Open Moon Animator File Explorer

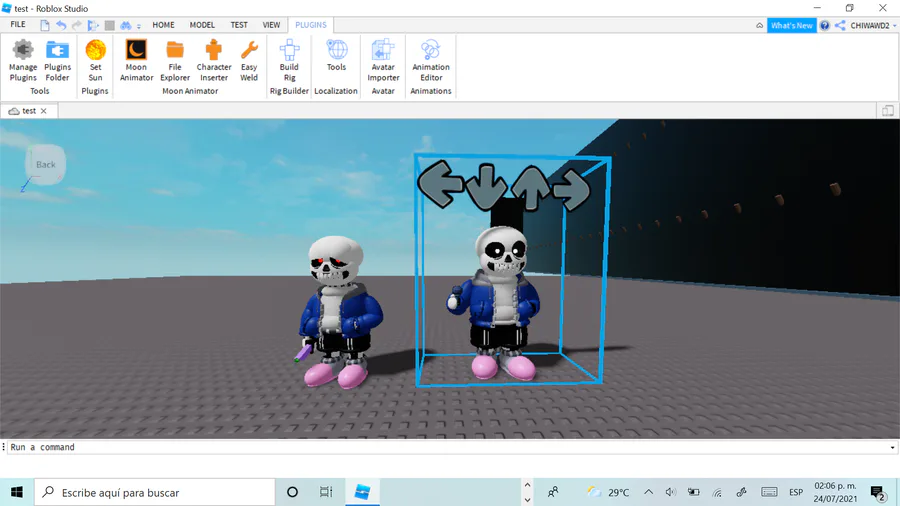(x=175, y=61)
